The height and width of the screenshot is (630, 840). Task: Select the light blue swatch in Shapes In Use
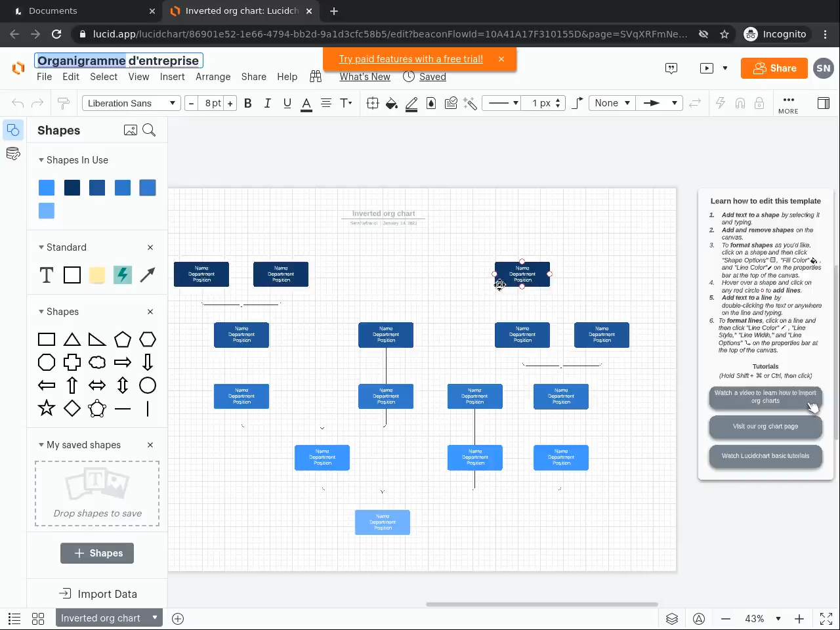point(47,211)
